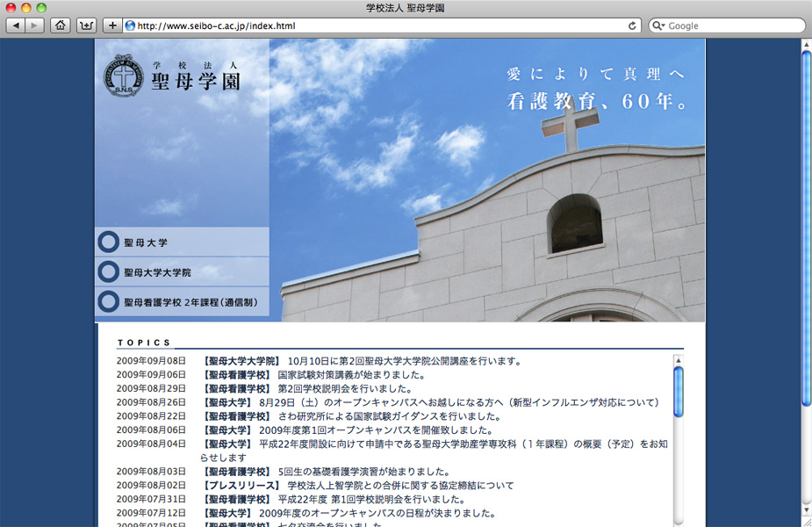812x527 pixels.
Task: Click the main page vertical scrollbar thumb
Action: [x=807, y=227]
